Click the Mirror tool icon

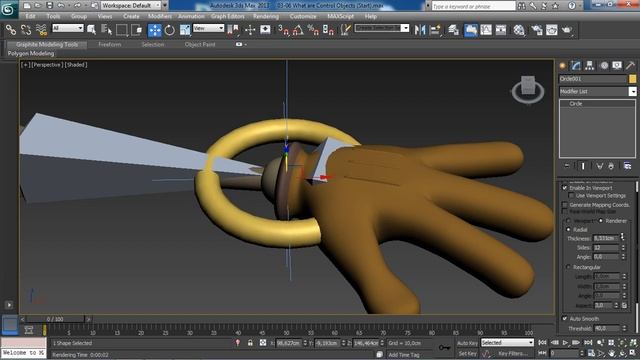point(420,30)
